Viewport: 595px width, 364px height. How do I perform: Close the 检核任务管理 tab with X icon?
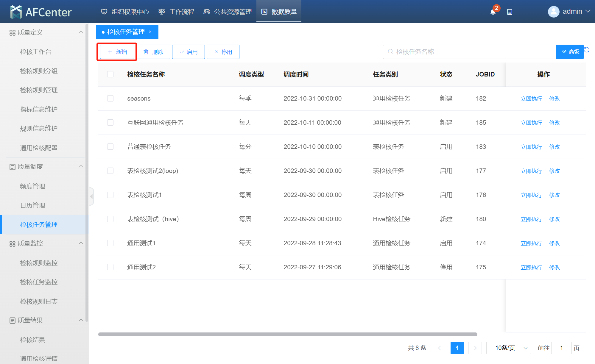pyautogui.click(x=150, y=32)
